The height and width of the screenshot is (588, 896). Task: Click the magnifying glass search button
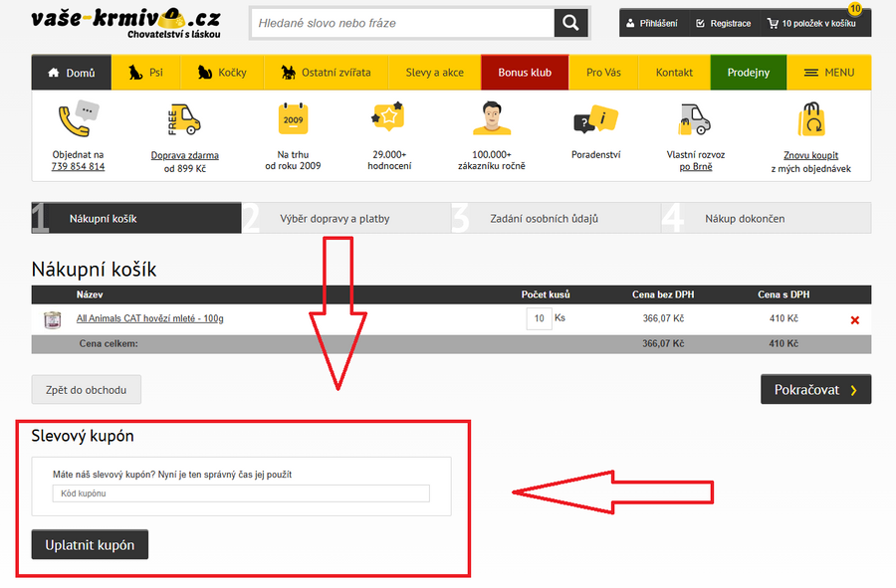click(571, 23)
